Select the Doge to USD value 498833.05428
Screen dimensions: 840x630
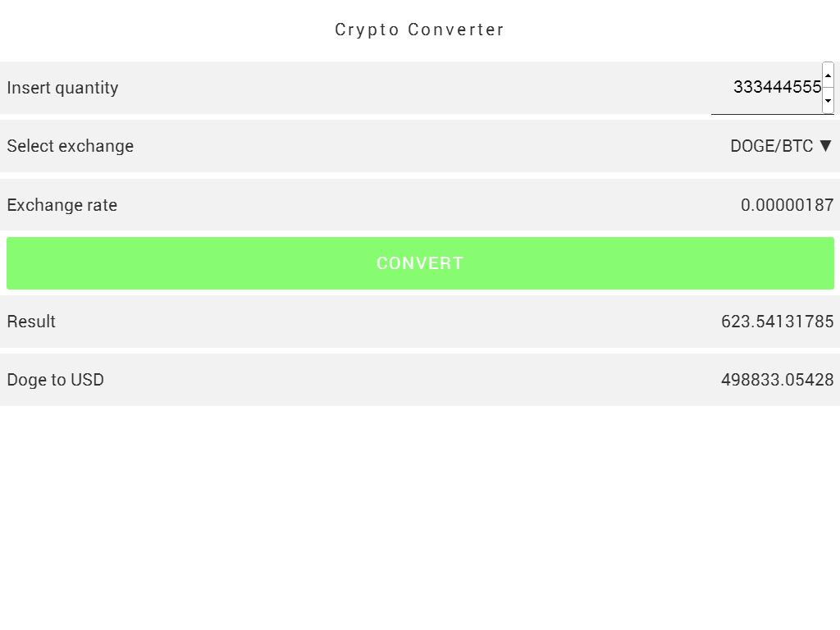pos(777,380)
